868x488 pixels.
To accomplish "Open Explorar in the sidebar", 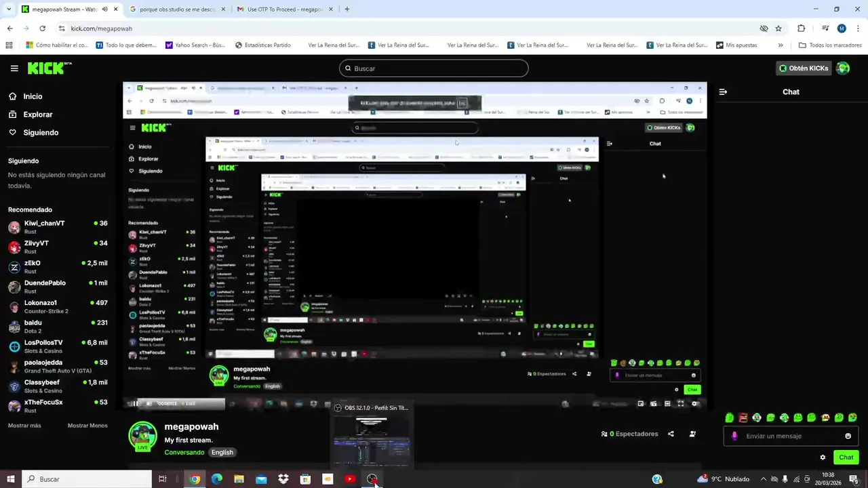I will 31,115.
